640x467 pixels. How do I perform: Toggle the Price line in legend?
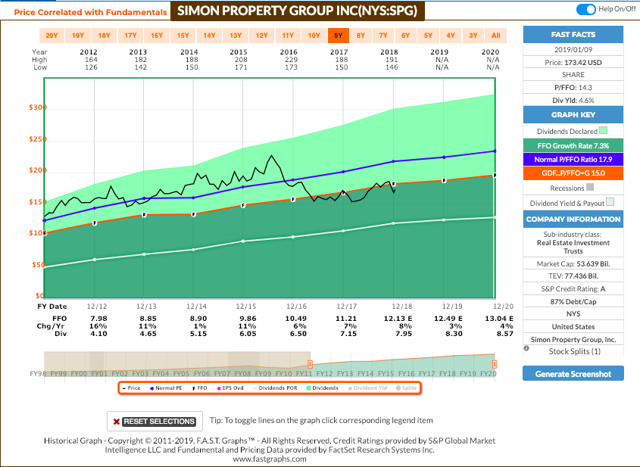pyautogui.click(x=132, y=388)
